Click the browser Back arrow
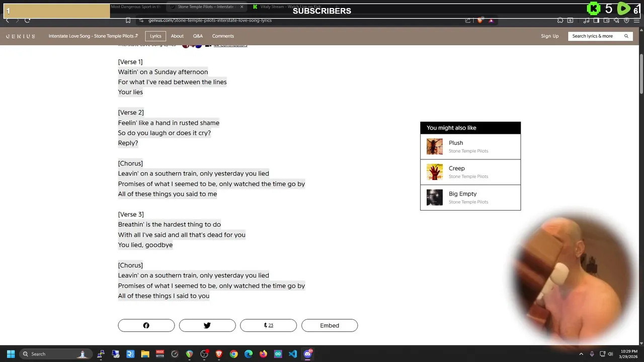The image size is (644, 362). coord(7,20)
